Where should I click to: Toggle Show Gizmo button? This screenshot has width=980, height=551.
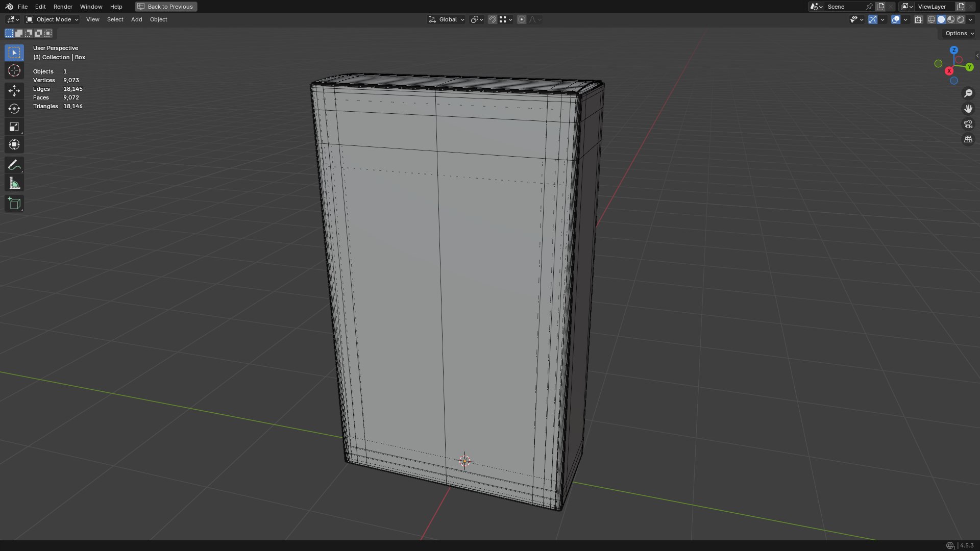click(873, 19)
